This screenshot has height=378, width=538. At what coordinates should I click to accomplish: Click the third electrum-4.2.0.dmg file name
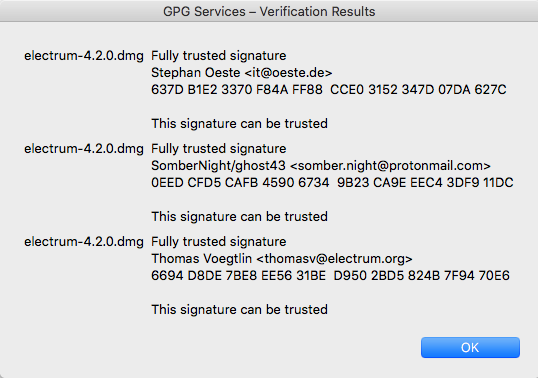84,241
